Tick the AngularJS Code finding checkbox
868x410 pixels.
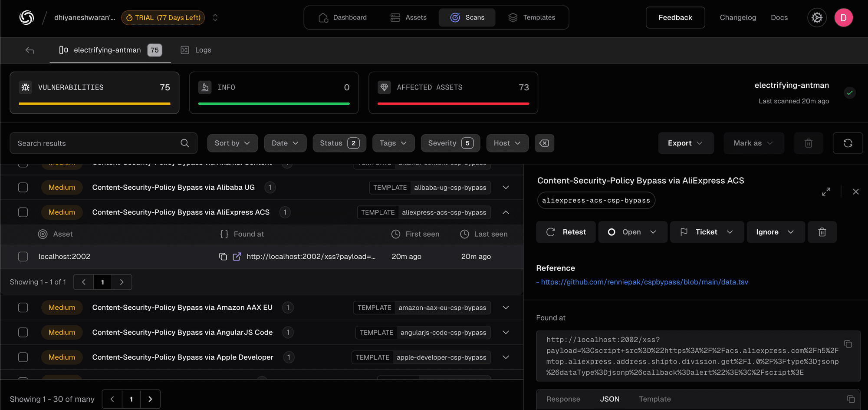23,333
